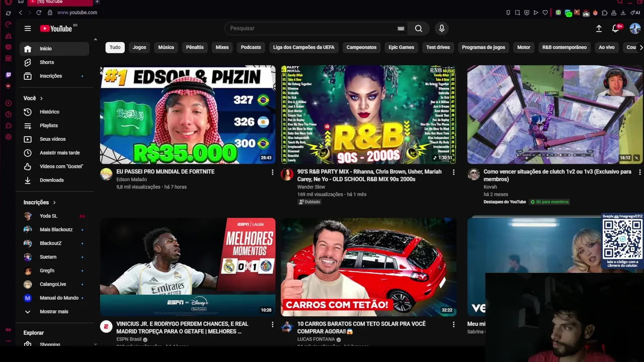Viewport: 644px width, 362px height.
Task: Start voice search with the microphone
Action: coord(442,29)
